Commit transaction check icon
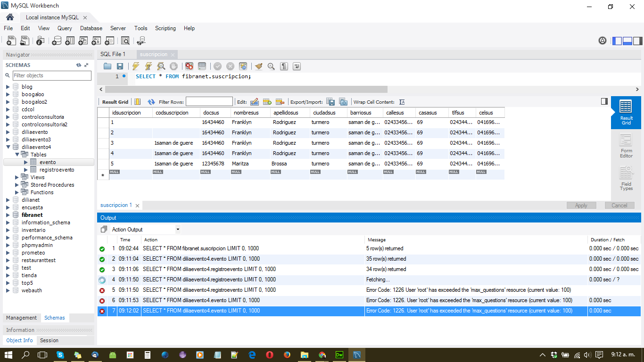Image resolution: width=644 pixels, height=362 pixels. pos(217,66)
